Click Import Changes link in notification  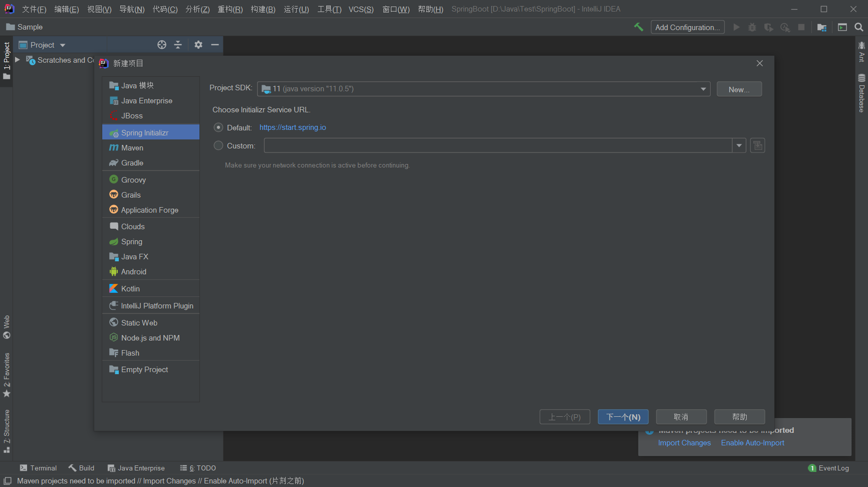(685, 443)
